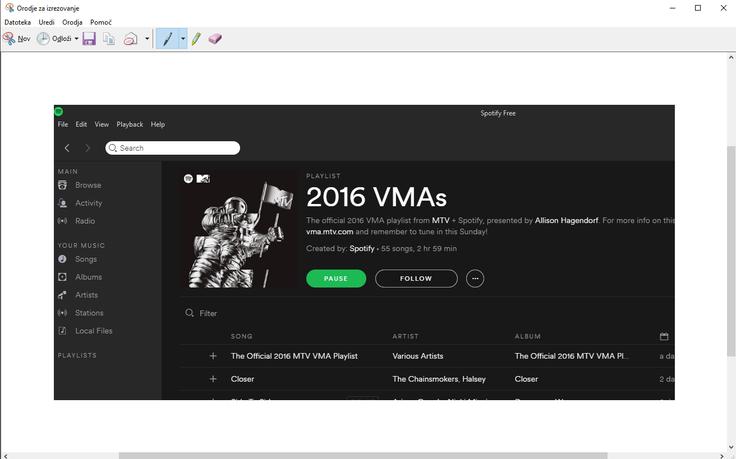Select the Pen tool
Screen dimensions: 736x459
tap(167, 38)
